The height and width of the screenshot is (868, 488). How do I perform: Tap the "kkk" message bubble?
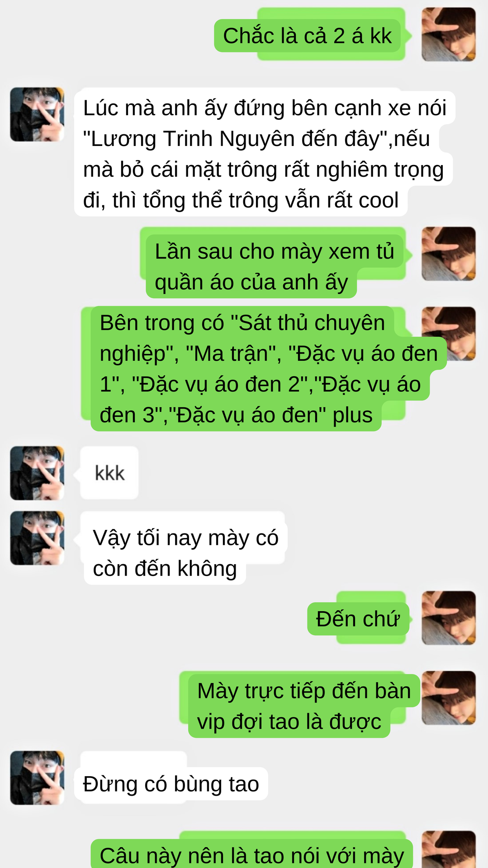tap(109, 473)
